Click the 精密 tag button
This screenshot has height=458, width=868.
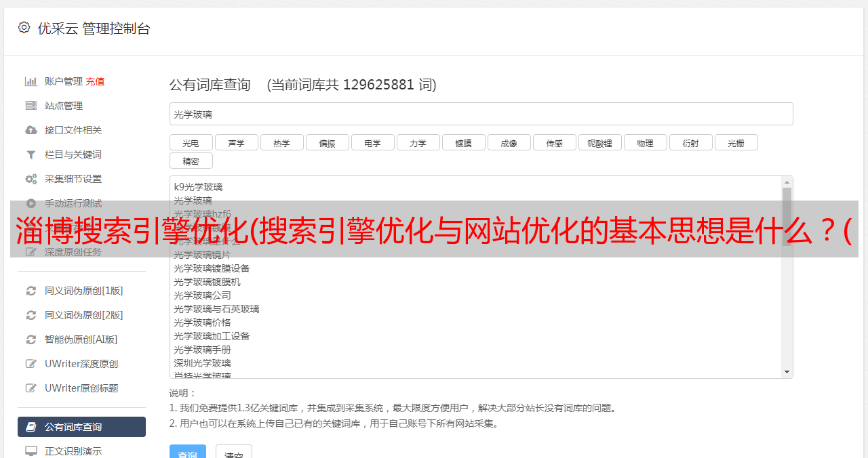click(x=191, y=161)
